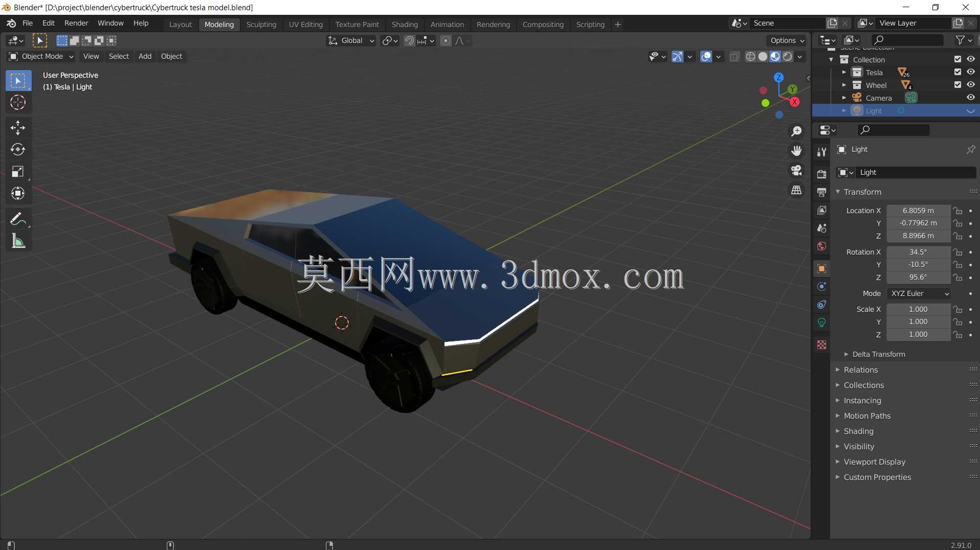Open the Object Constraint properties tab
Viewport: 980px width, 550px height.
click(821, 305)
